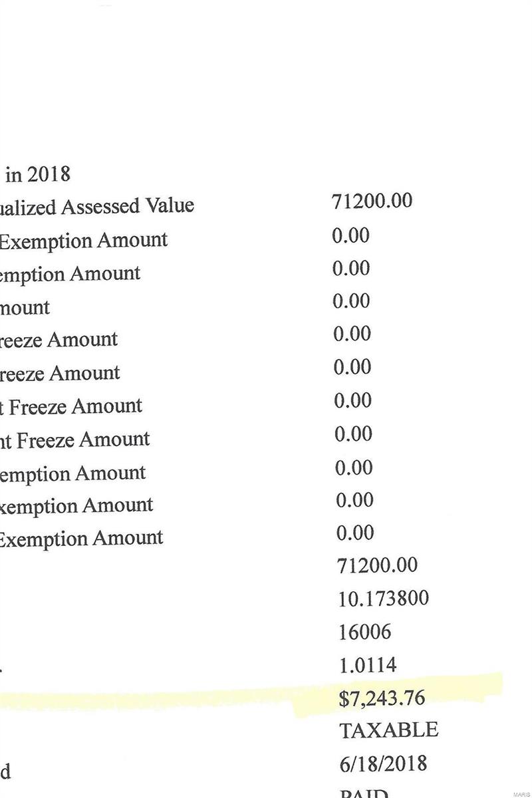Viewport: 532px width, 798px height.
Task: Select the 0.00 next to the "mount" row
Action: point(351,301)
